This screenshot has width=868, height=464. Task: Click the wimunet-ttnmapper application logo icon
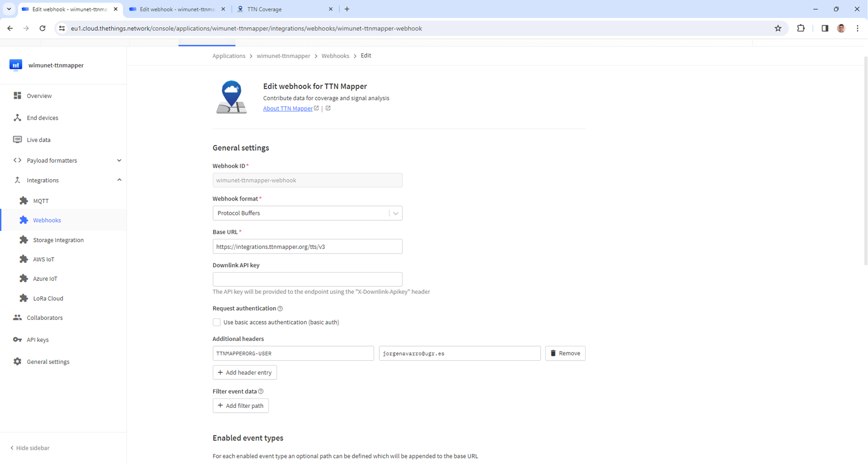click(x=16, y=65)
